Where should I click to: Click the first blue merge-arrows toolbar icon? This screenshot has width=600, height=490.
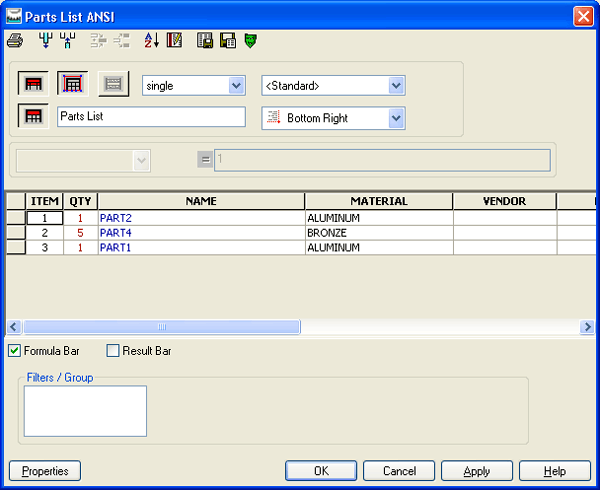tap(44, 41)
